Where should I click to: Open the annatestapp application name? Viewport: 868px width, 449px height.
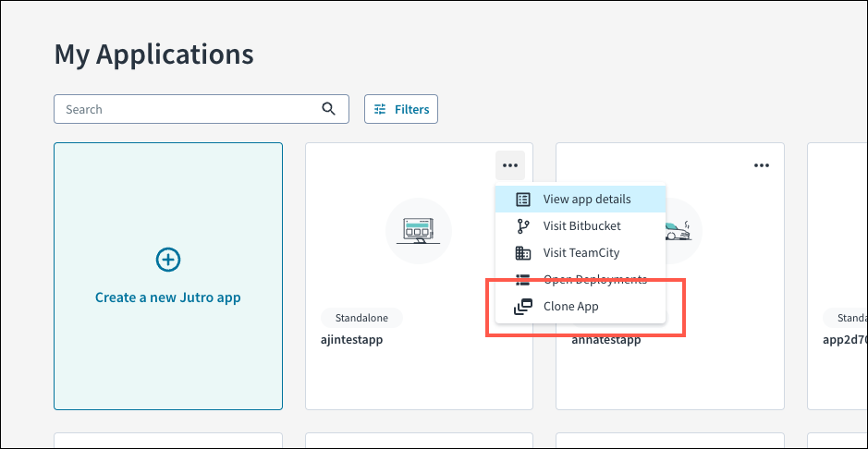pos(606,339)
